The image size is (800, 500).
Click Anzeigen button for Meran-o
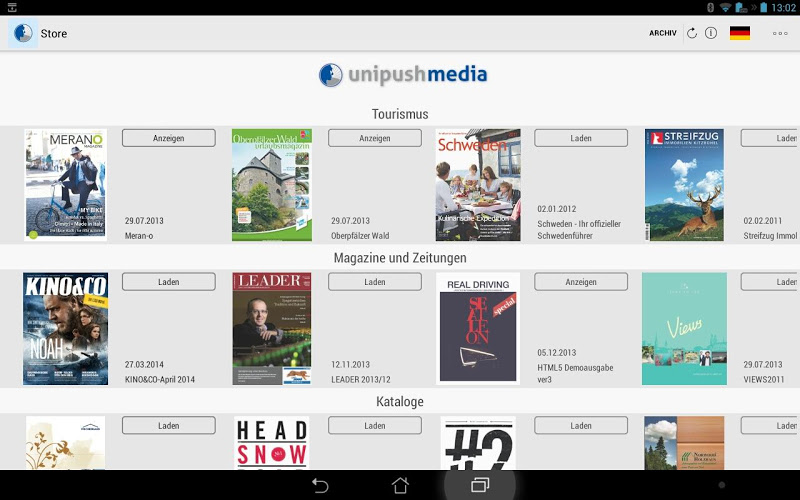[x=169, y=138]
